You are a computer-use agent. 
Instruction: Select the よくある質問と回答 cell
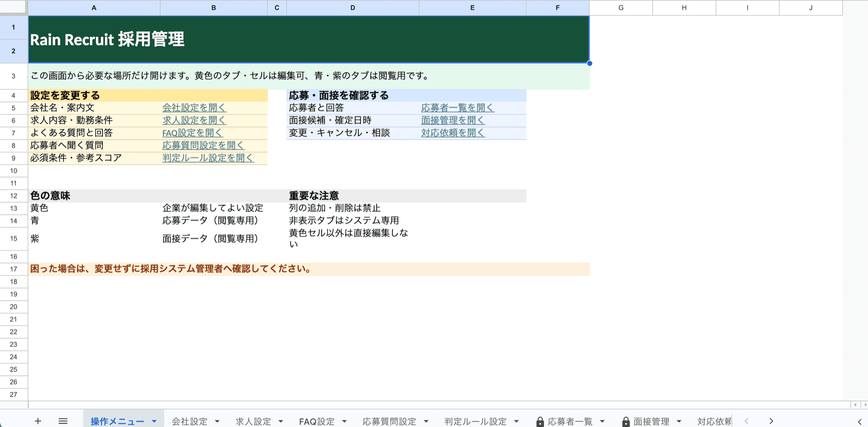point(94,133)
